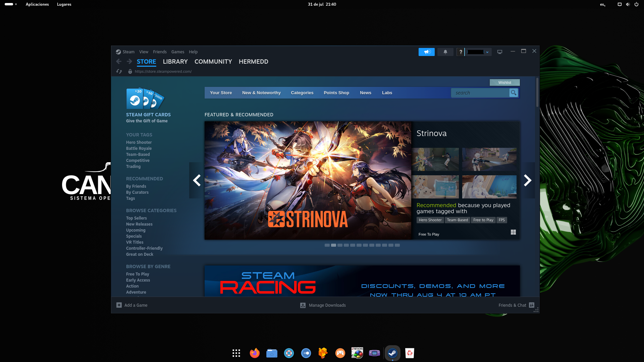This screenshot has height=362, width=644.
Task: Click the store search magnifier icon
Action: pyautogui.click(x=514, y=93)
